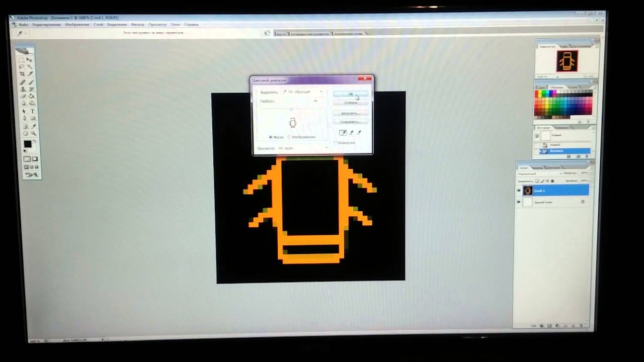Click Отмена (Cancel) in Color Range dialog

click(x=351, y=103)
